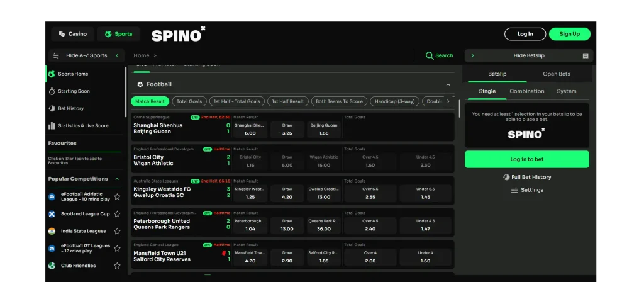The image size is (644, 282).
Task: Pick Under 4 at 1.60
Action: (426, 257)
